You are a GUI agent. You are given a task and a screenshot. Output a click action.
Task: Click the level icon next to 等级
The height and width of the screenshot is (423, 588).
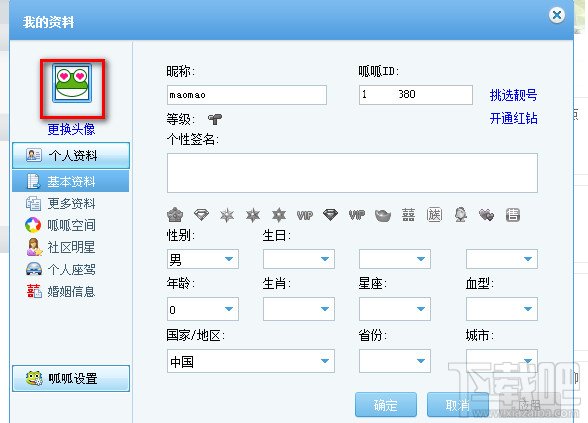coord(215,119)
